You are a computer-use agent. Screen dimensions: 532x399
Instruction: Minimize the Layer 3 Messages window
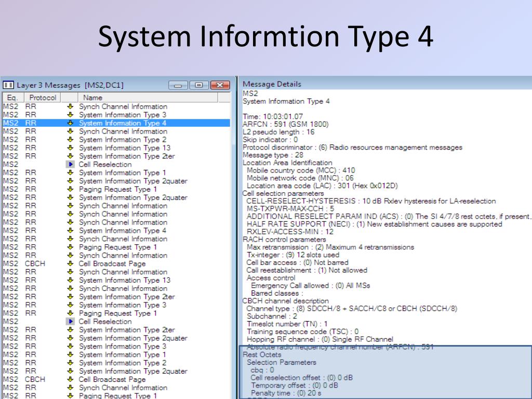pos(178,85)
